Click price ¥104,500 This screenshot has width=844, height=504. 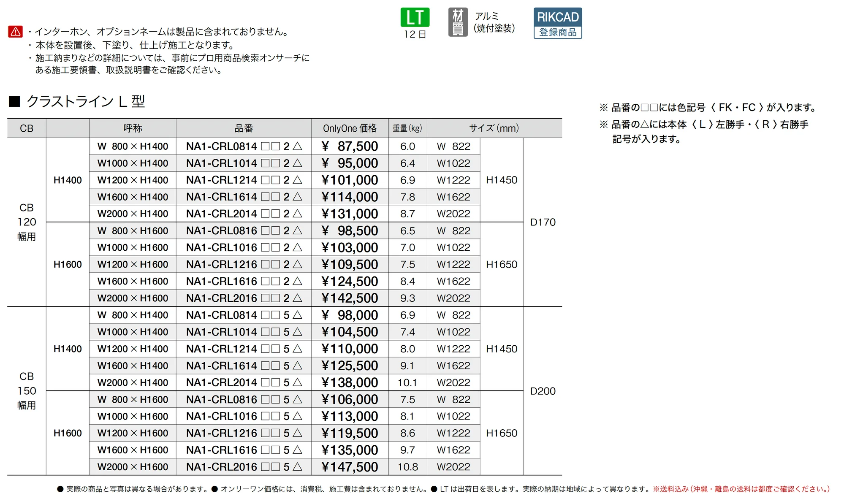click(350, 332)
